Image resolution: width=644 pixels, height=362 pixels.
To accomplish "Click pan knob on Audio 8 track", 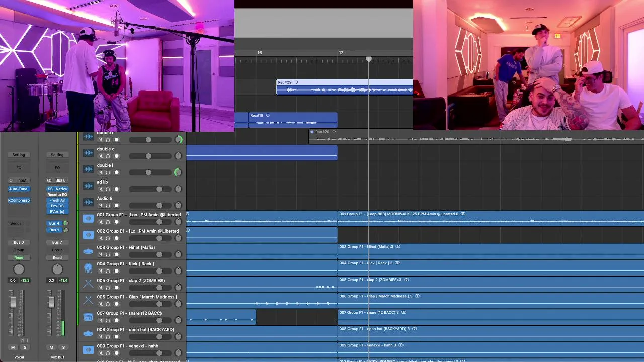I will [178, 205].
